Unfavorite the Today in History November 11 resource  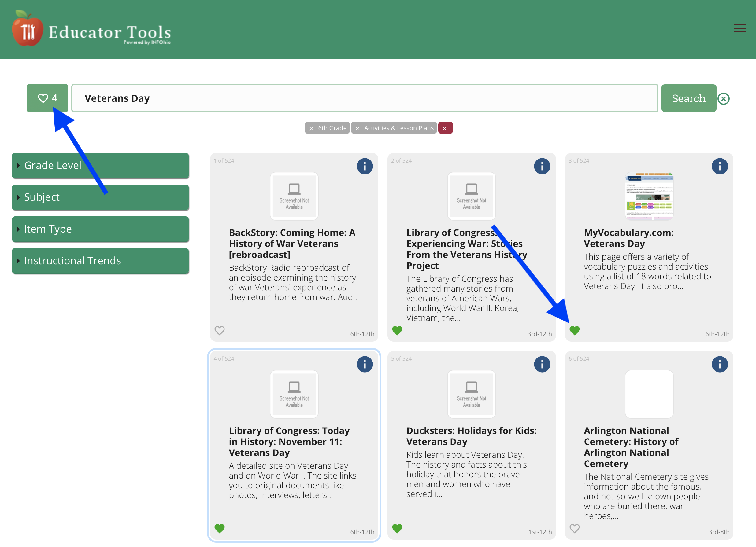219,528
